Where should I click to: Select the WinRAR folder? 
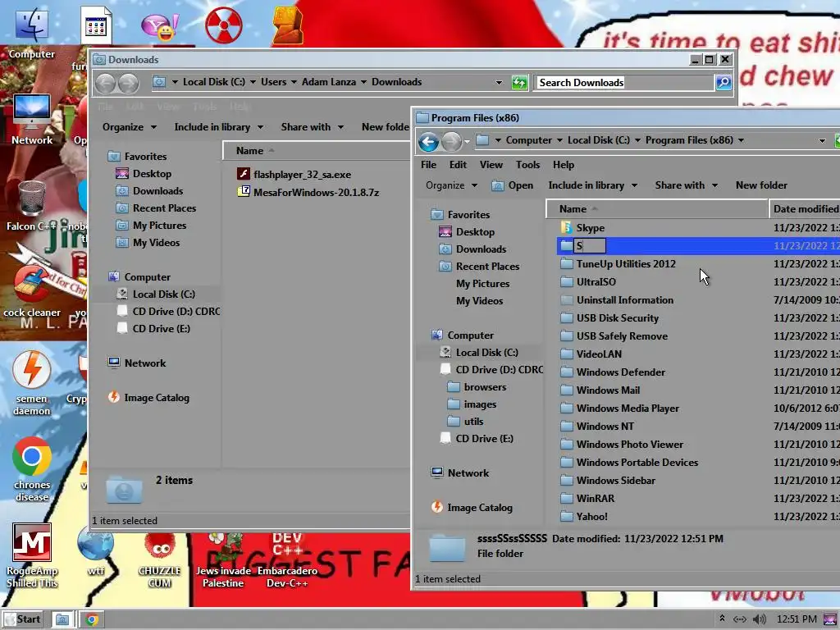pyautogui.click(x=596, y=498)
